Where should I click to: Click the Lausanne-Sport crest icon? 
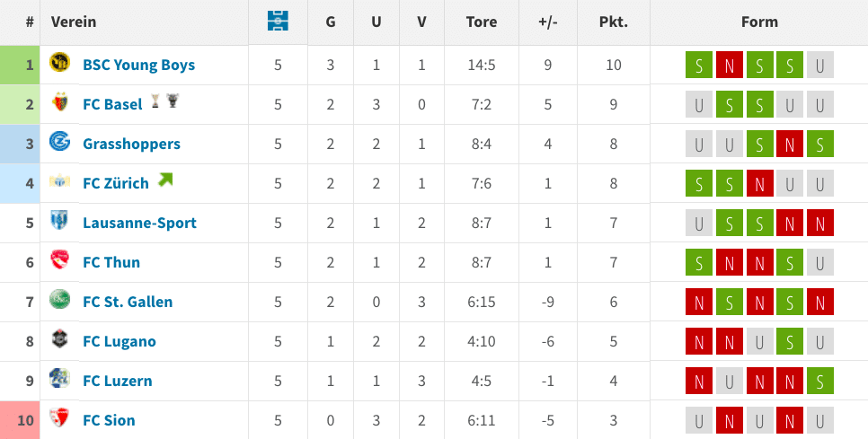coord(59,221)
